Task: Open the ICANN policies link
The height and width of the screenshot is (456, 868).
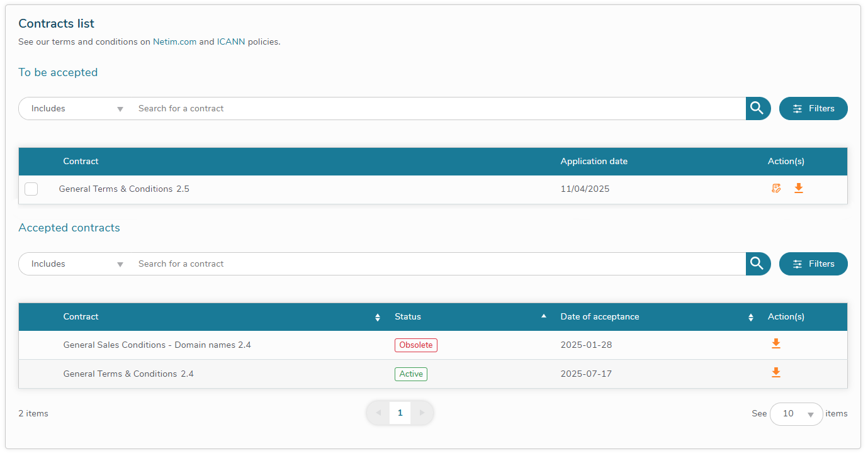Action: (x=231, y=42)
